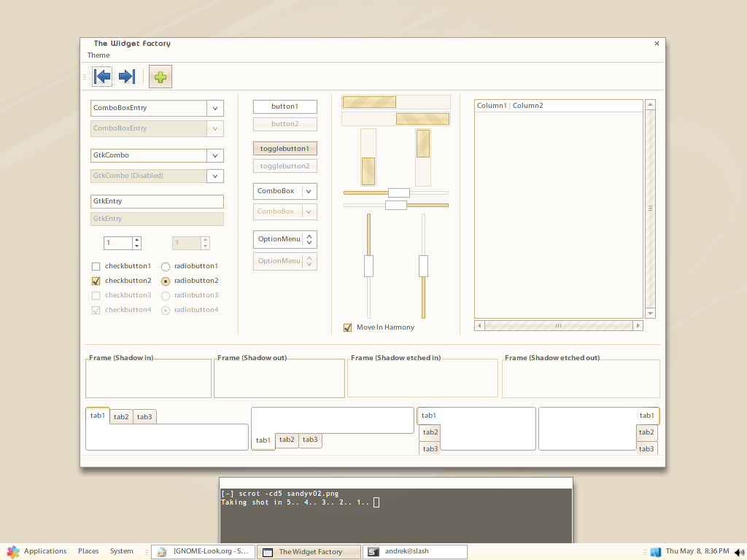Select radiobutton1 option
The width and height of the screenshot is (747, 560).
point(166,267)
